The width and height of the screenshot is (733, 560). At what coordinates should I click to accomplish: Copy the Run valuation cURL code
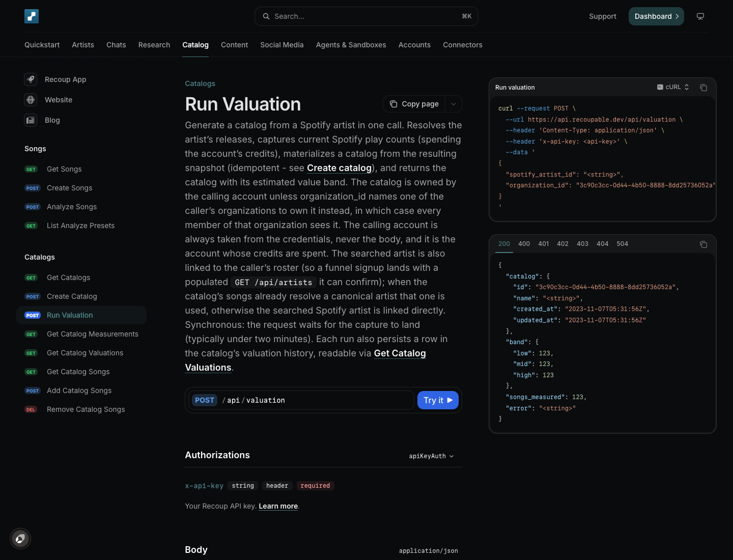pos(703,88)
